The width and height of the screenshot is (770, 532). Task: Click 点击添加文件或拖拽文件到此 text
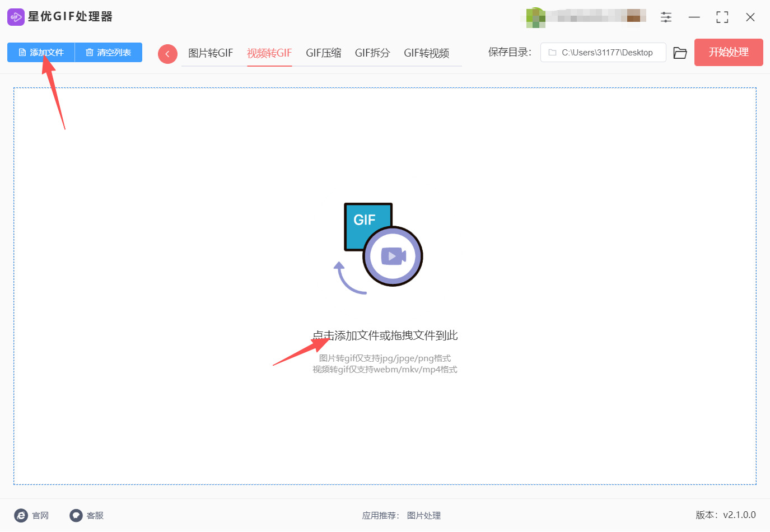coord(385,335)
